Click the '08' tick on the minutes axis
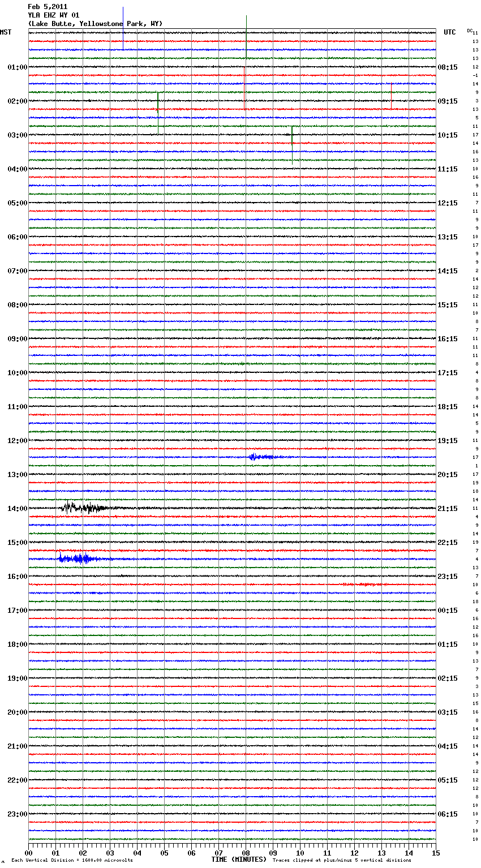The height and width of the screenshot is (868, 481). (246, 853)
